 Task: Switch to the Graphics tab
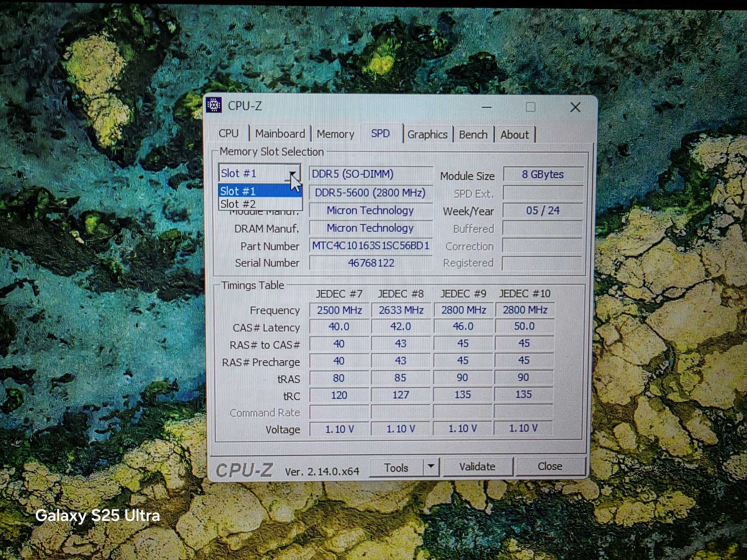(427, 134)
